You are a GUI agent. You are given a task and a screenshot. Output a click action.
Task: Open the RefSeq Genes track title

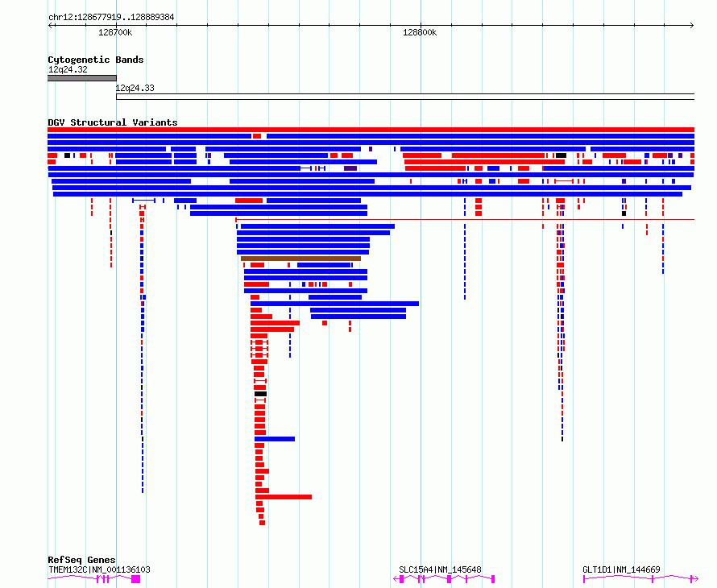(x=81, y=560)
